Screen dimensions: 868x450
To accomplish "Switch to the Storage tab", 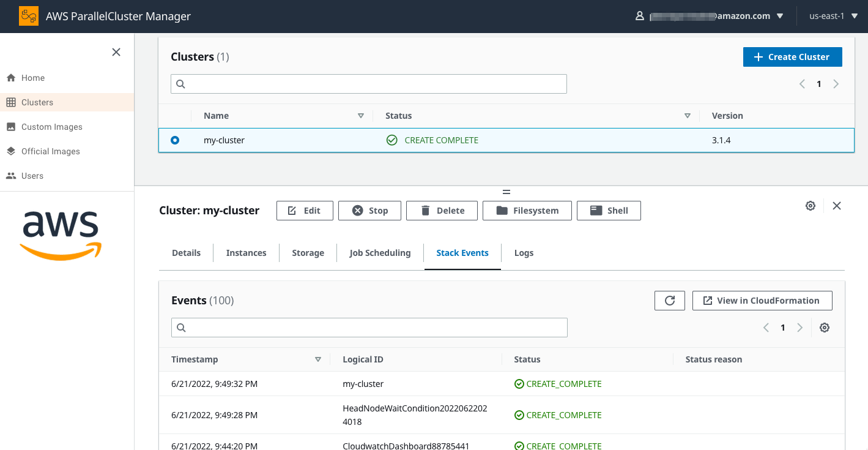I will pos(308,253).
